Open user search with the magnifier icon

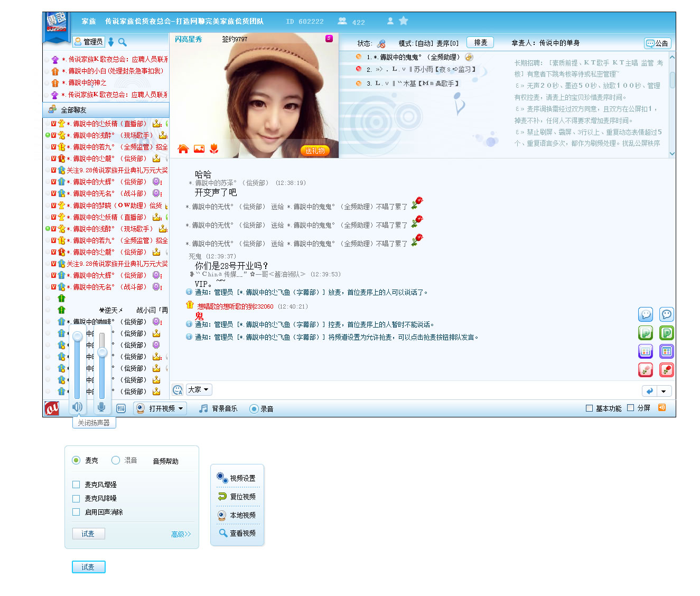[x=123, y=42]
